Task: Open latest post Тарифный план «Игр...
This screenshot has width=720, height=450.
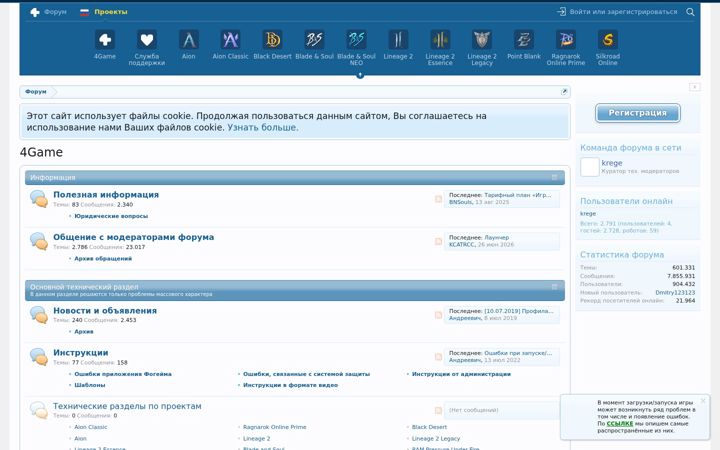Action: [x=518, y=195]
